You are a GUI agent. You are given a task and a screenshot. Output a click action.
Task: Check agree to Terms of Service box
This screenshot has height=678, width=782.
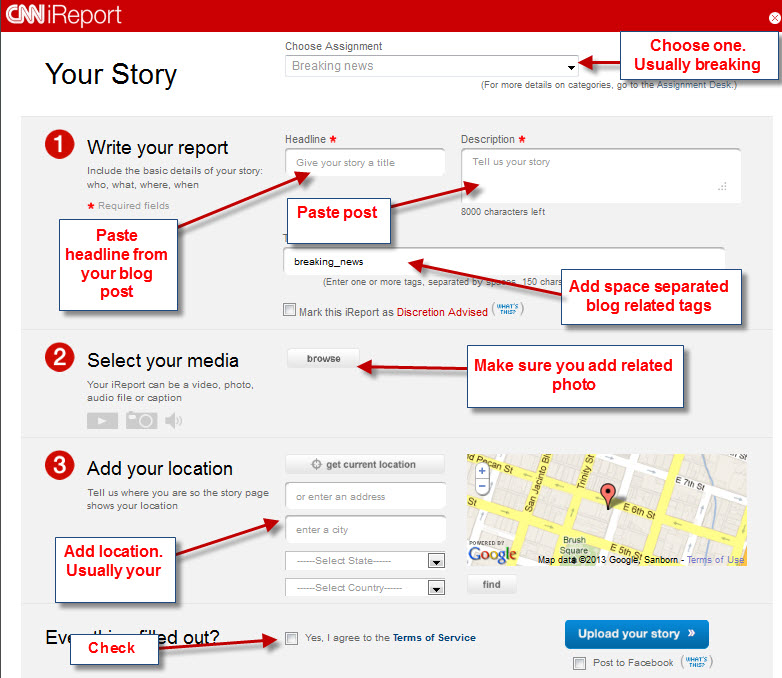pos(292,638)
